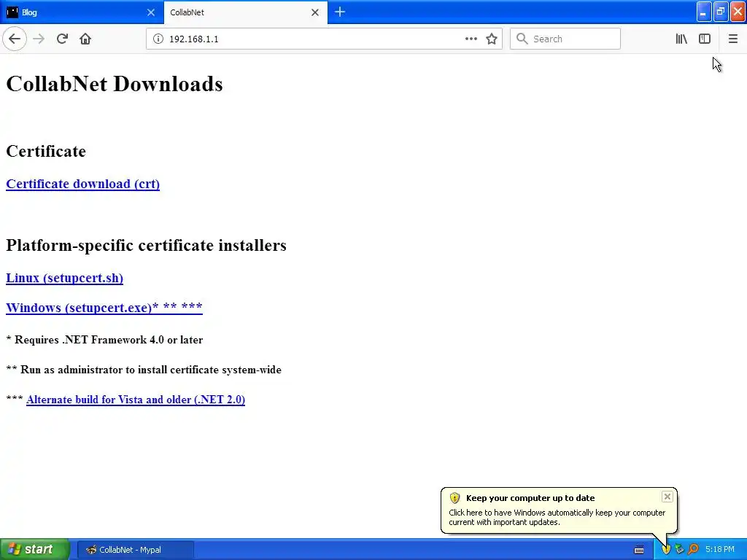Open Linux (setupcert.sh) installer link

click(x=65, y=278)
